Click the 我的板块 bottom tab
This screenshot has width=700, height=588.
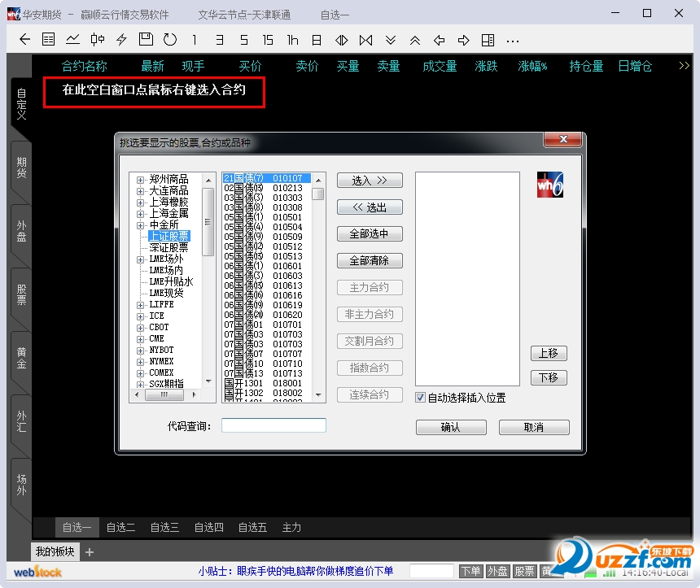(x=55, y=552)
